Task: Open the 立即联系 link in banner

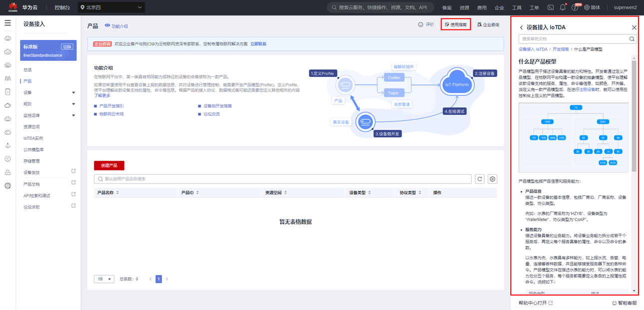Action: [258, 44]
